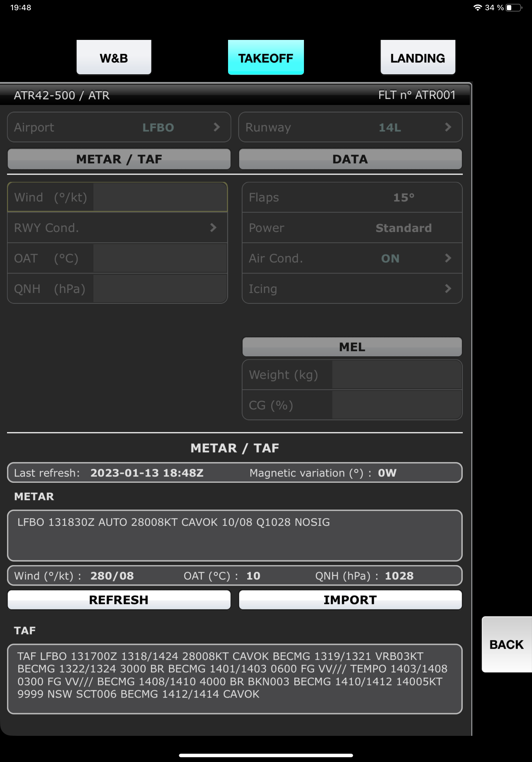Expand the RWY Cond. options
The image size is (532, 762).
point(117,228)
